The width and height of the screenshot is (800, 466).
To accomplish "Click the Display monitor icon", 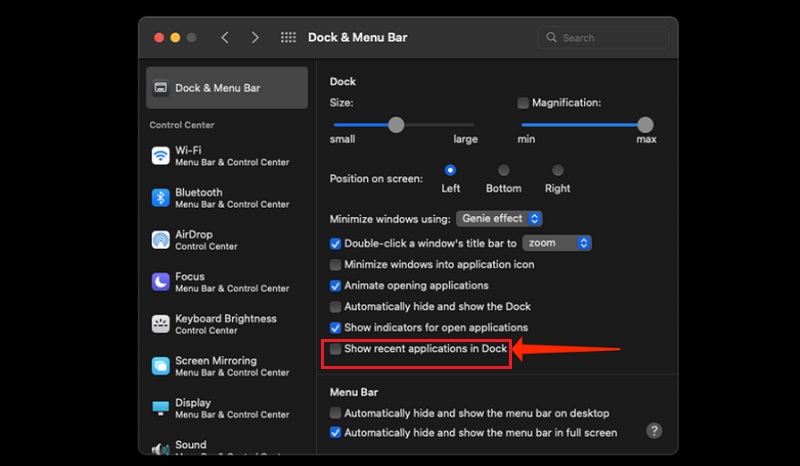I will 160,408.
